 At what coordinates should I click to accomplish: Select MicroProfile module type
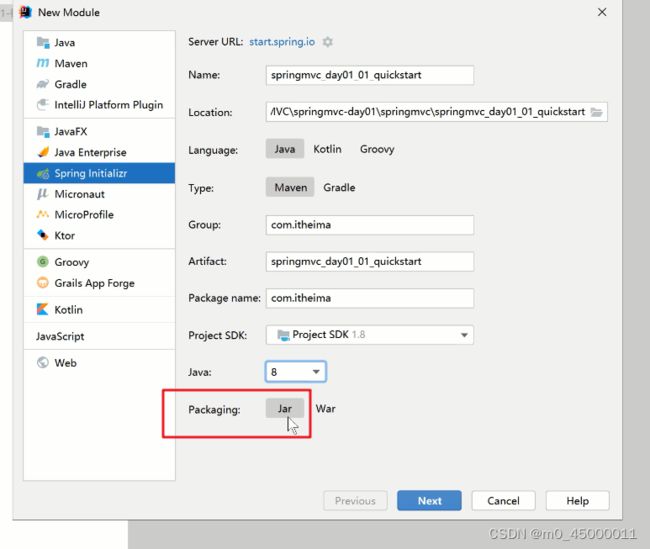click(x=99, y=214)
